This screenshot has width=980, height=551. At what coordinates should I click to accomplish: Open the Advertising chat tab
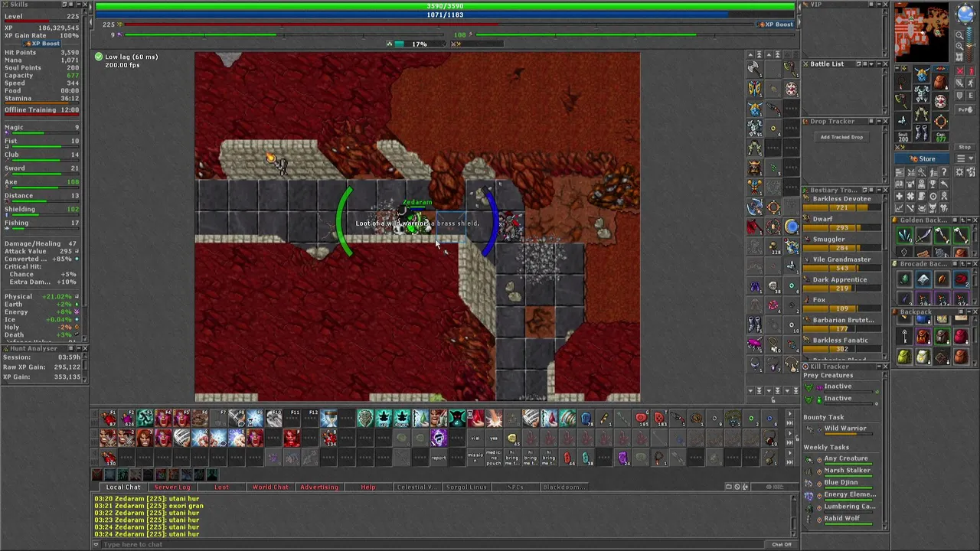319,487
